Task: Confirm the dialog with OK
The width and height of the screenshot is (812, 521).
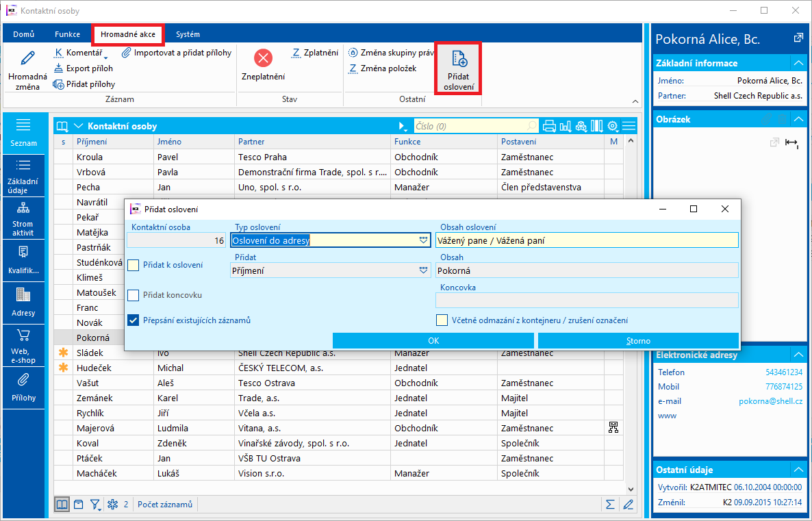Action: [433, 340]
